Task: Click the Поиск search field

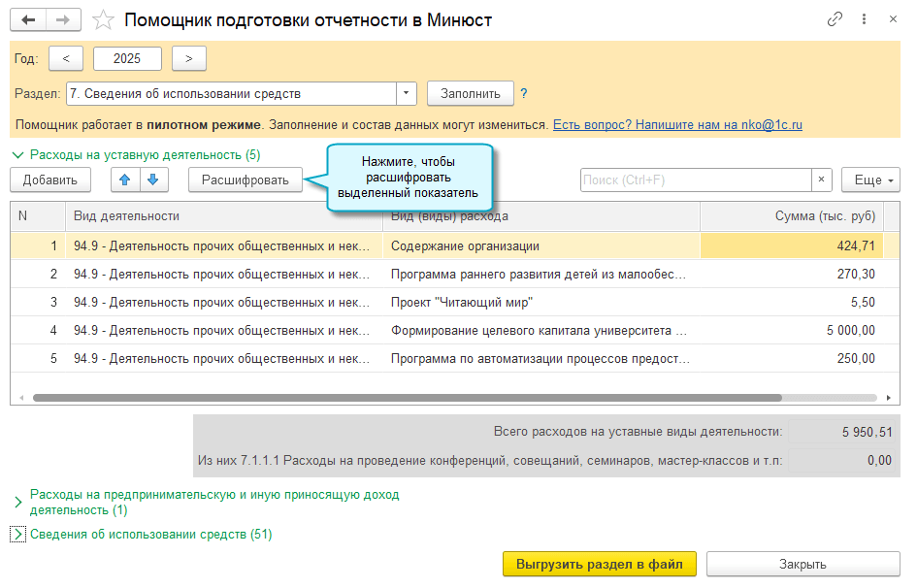Action: click(694, 180)
